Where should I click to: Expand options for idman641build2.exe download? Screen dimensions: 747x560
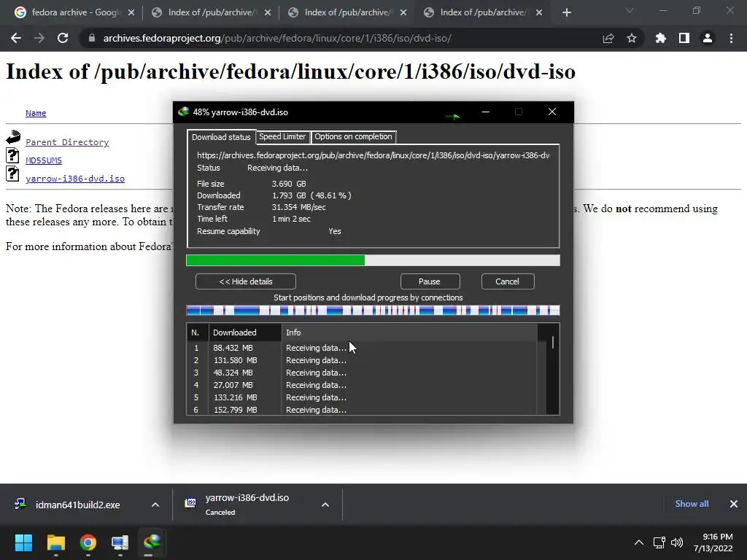tap(155, 505)
